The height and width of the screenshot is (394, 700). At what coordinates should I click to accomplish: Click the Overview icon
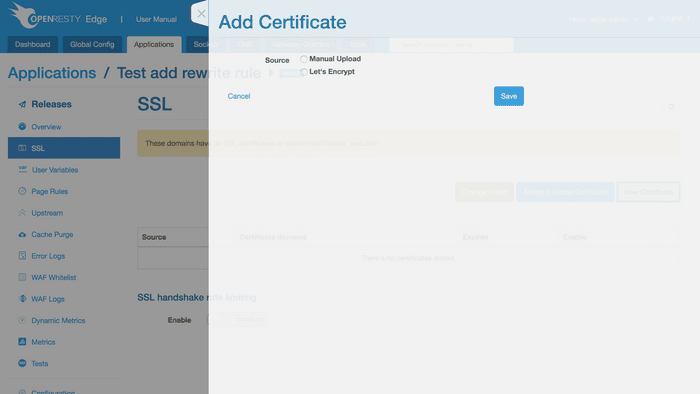click(x=22, y=126)
